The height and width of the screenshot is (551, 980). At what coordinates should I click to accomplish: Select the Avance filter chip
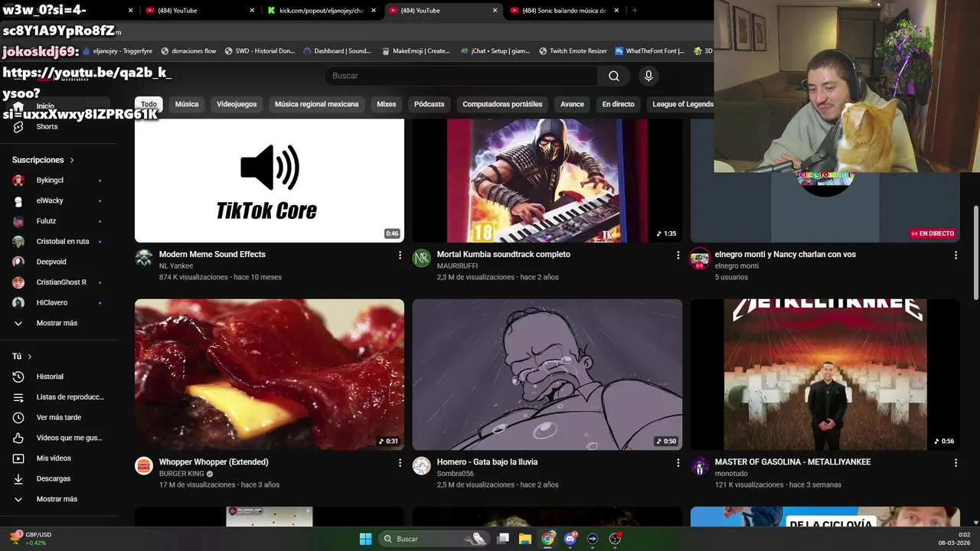pyautogui.click(x=572, y=104)
